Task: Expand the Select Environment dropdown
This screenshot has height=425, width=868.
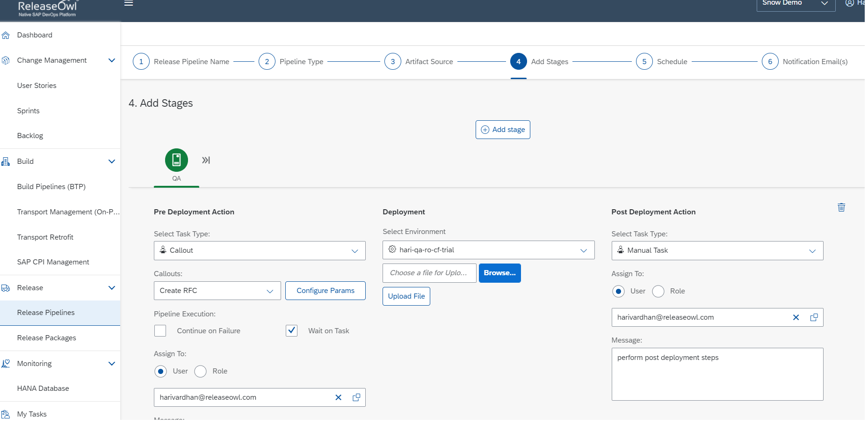Action: (x=488, y=250)
